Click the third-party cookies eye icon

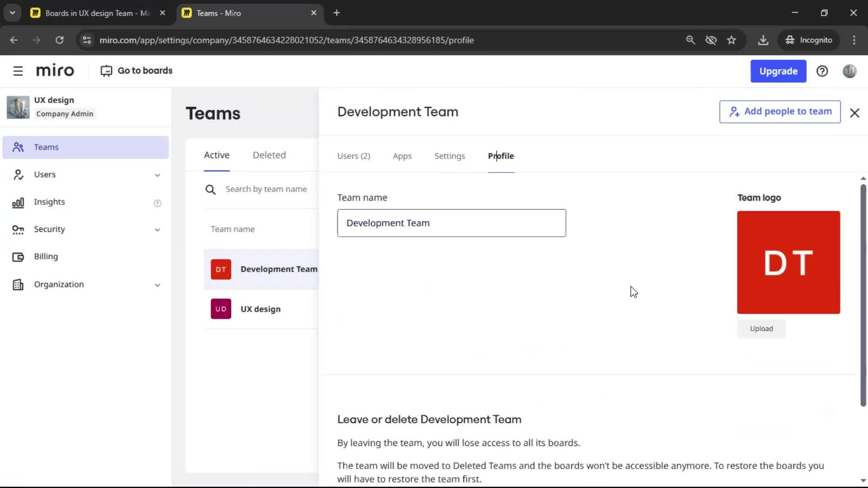pos(711,40)
